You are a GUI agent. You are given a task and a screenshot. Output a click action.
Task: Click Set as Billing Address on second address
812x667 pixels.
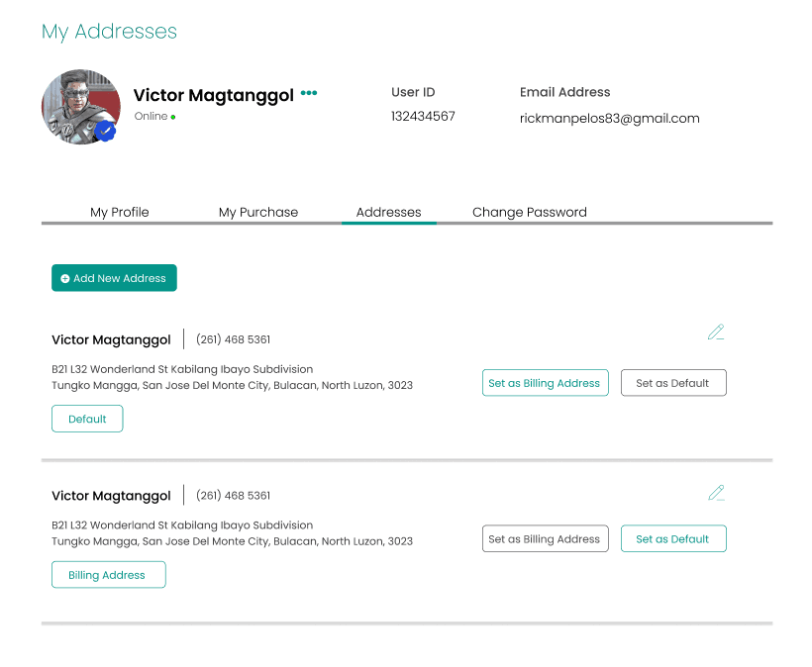click(545, 539)
